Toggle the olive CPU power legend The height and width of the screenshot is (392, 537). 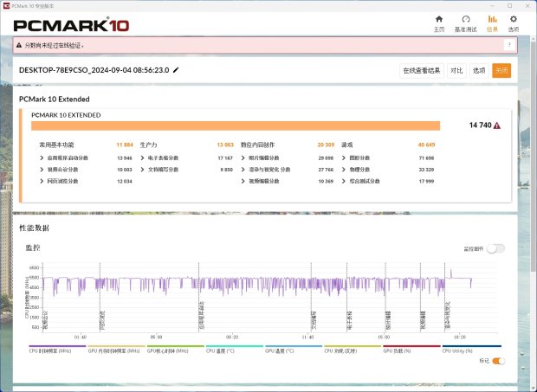[353, 350]
